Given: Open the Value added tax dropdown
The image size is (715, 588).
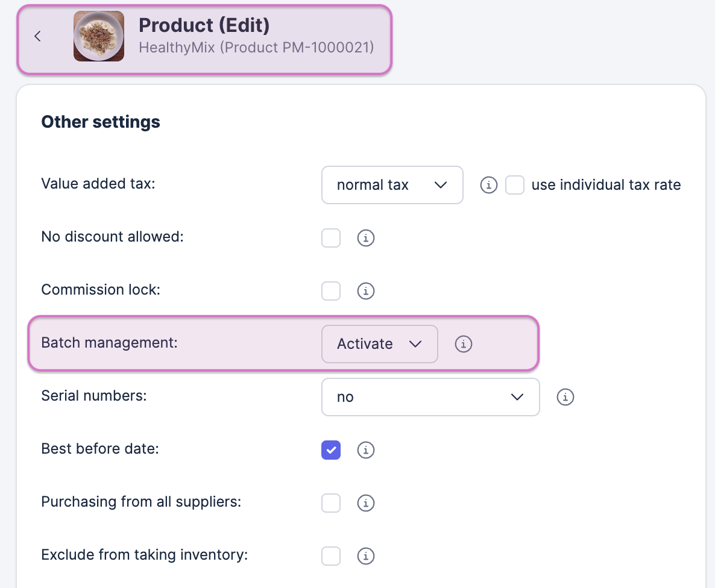Looking at the screenshot, I should tap(392, 185).
